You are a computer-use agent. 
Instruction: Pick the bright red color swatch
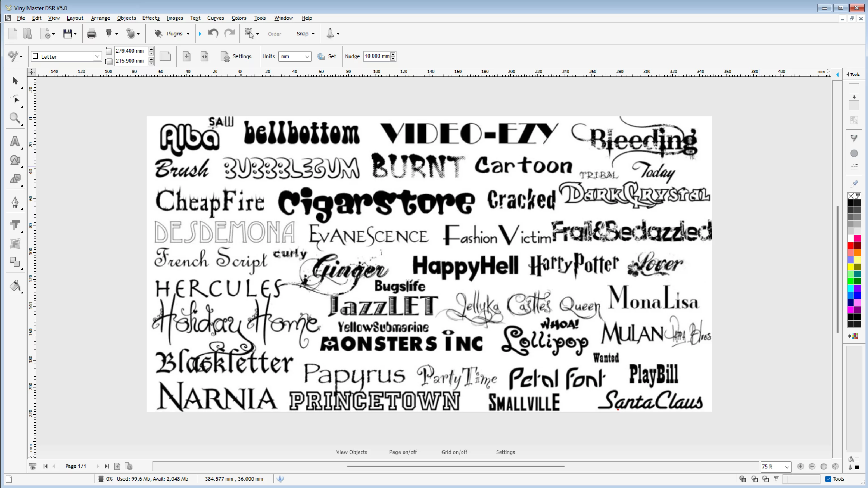point(850,245)
